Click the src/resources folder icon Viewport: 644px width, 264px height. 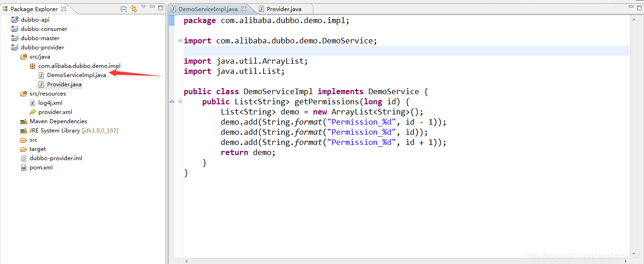point(24,94)
